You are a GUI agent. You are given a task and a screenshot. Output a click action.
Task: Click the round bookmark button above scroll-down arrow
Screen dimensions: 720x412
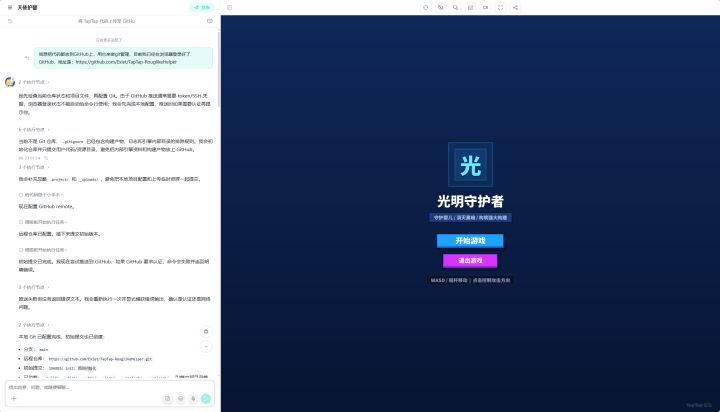pos(206,332)
